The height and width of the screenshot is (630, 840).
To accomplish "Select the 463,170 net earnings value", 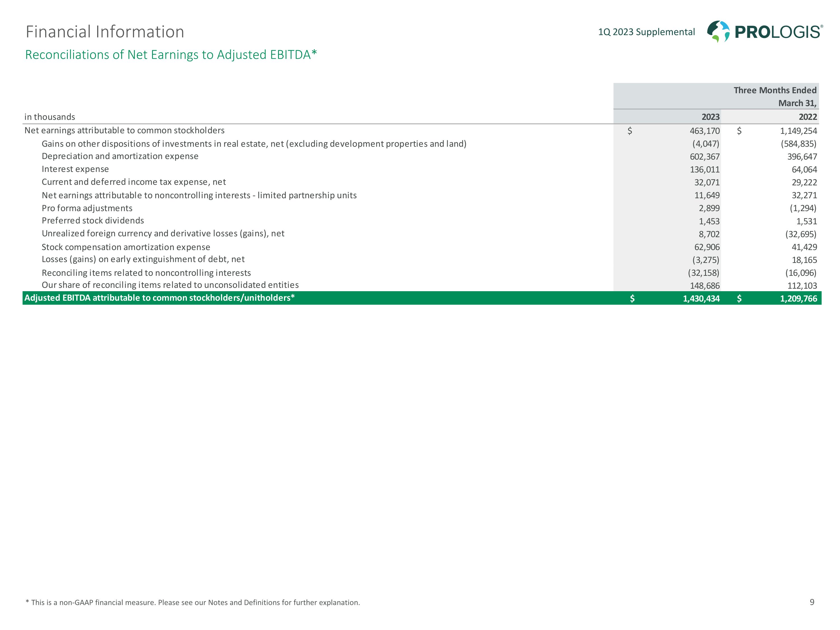I will click(x=704, y=131).
